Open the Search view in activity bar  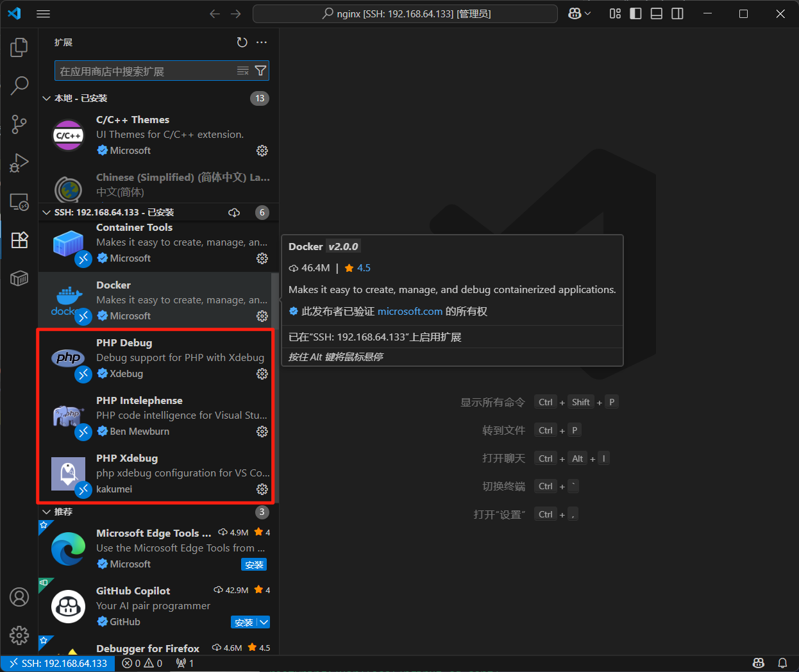[x=19, y=85]
